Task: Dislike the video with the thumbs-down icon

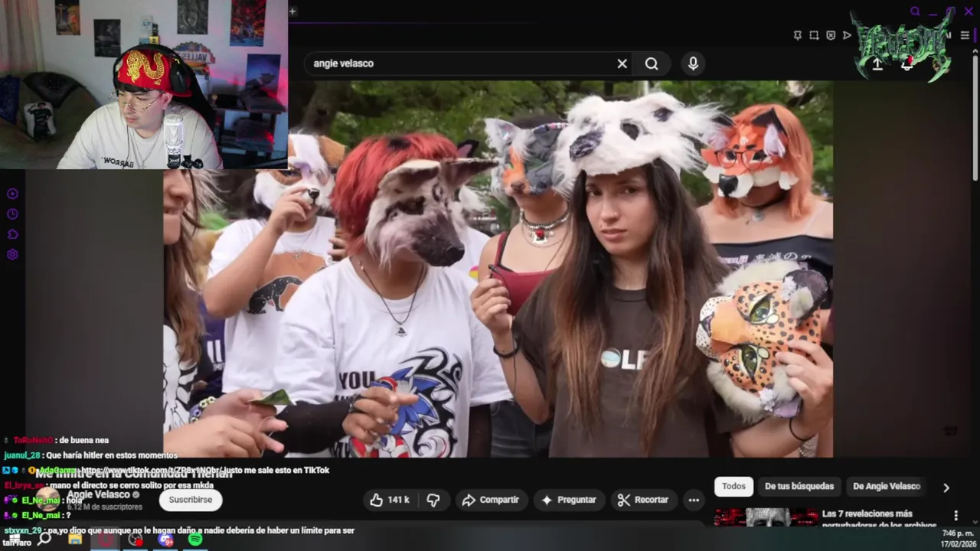Action: [433, 500]
